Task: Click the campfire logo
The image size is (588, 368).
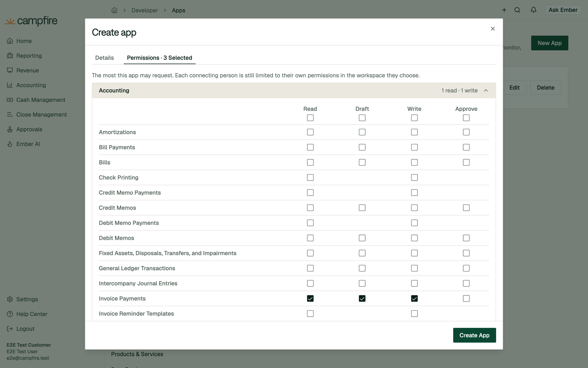Action: click(x=31, y=21)
